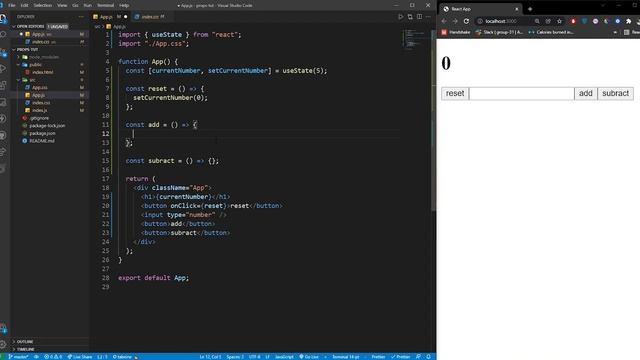The image size is (640, 360).
Task: Focus the number input field in React app
Action: coord(521,93)
